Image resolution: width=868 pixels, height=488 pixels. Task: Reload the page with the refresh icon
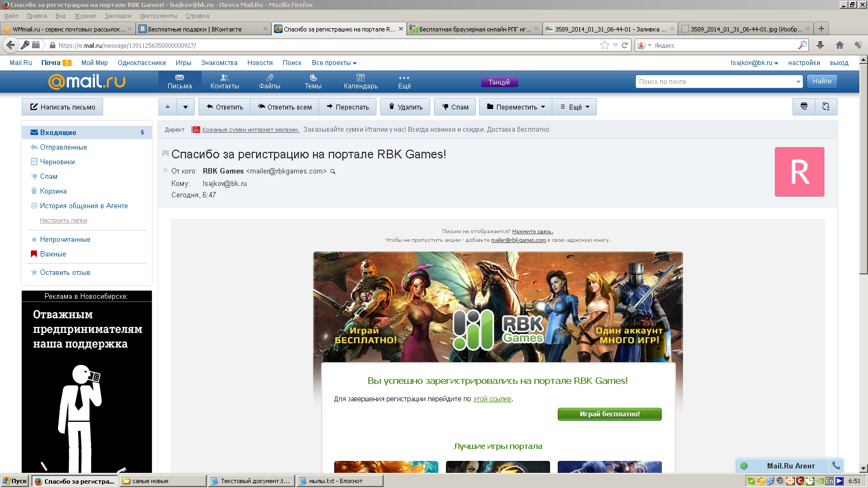tap(624, 46)
